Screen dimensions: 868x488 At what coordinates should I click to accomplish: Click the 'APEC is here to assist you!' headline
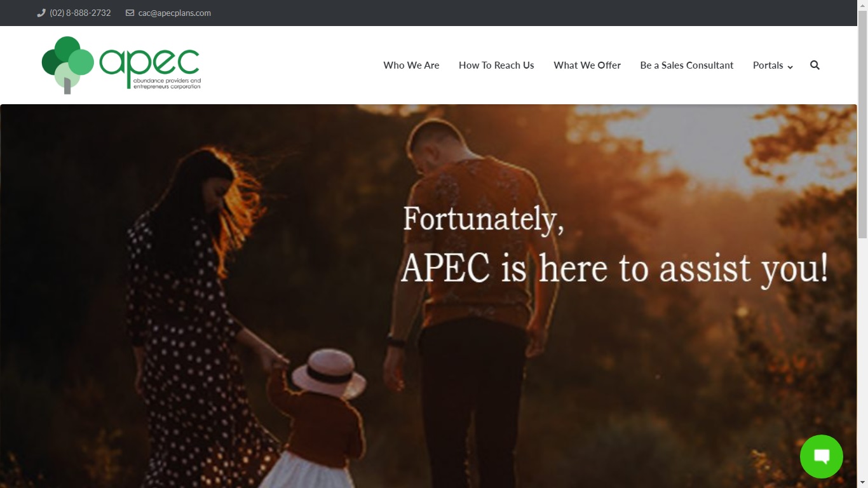point(614,268)
